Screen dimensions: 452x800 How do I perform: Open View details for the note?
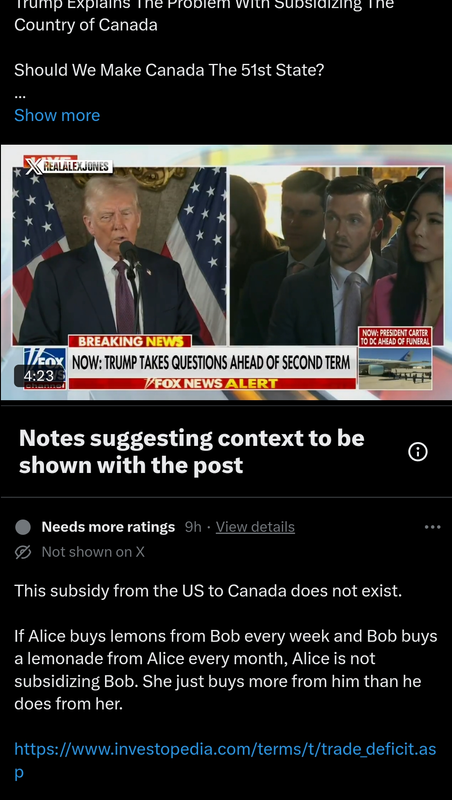click(255, 527)
